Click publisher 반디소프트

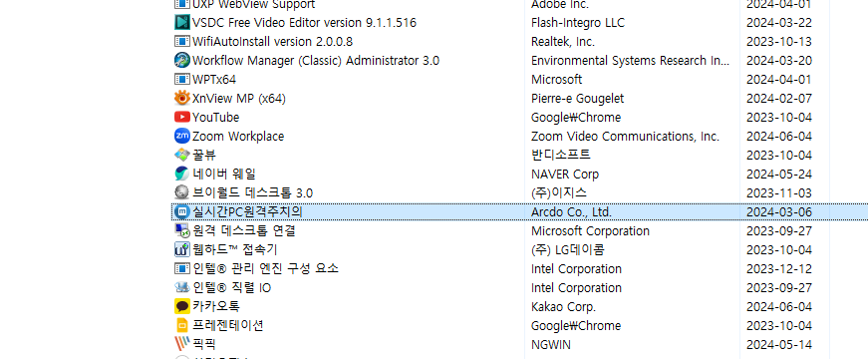561,156
